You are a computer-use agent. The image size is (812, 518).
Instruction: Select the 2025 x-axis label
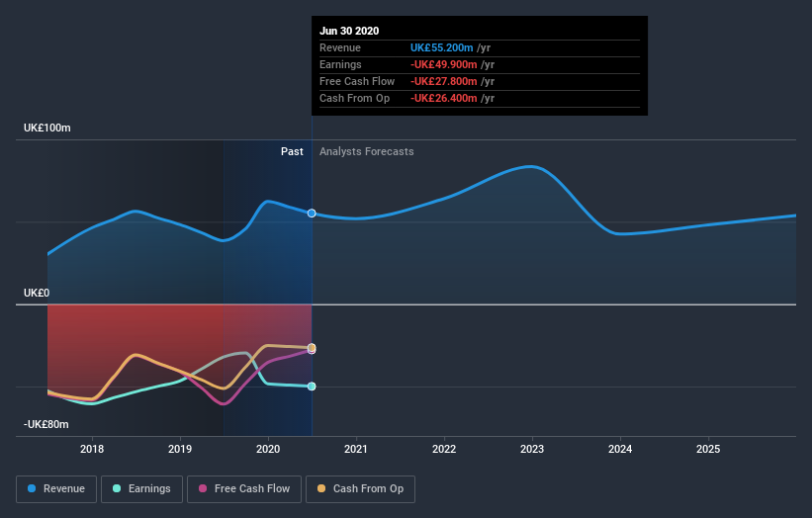708,449
